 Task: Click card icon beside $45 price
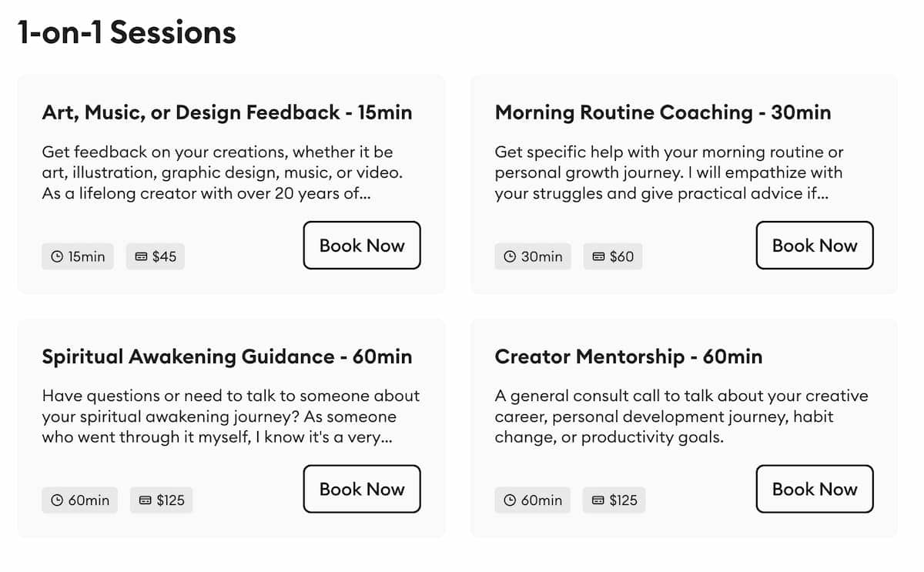[x=141, y=257]
